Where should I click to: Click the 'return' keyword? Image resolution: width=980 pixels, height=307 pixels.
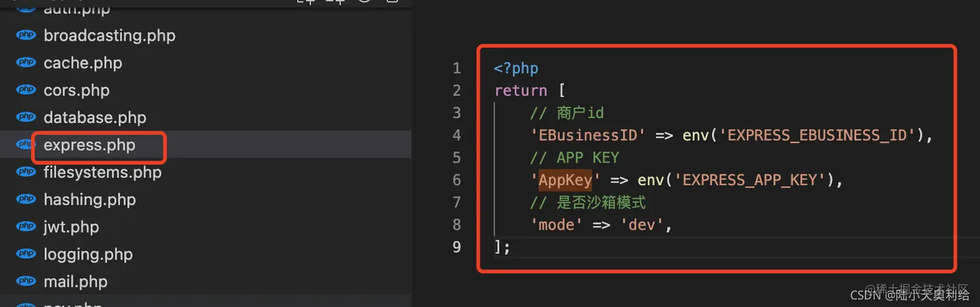tap(521, 91)
